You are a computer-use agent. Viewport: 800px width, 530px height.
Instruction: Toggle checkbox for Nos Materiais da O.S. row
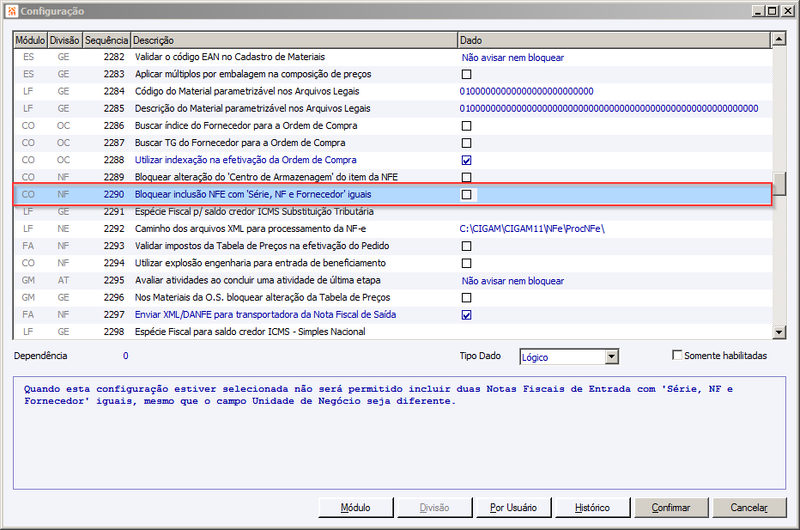point(466,298)
